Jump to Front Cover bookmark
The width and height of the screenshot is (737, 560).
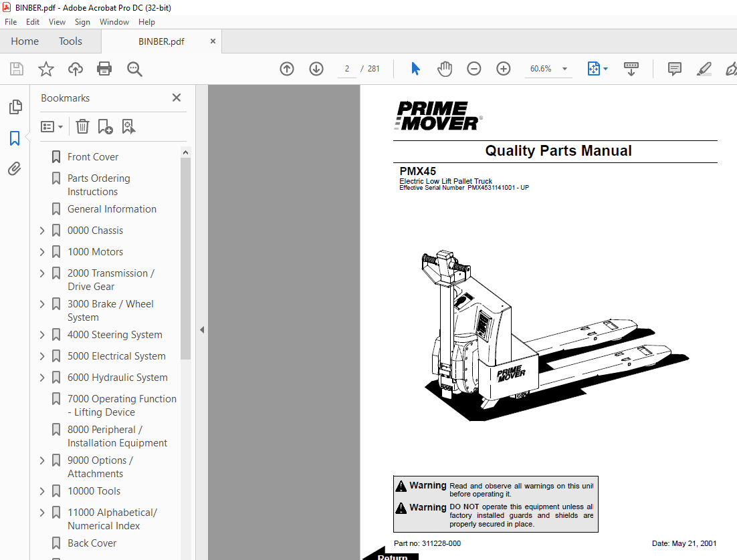(x=92, y=157)
